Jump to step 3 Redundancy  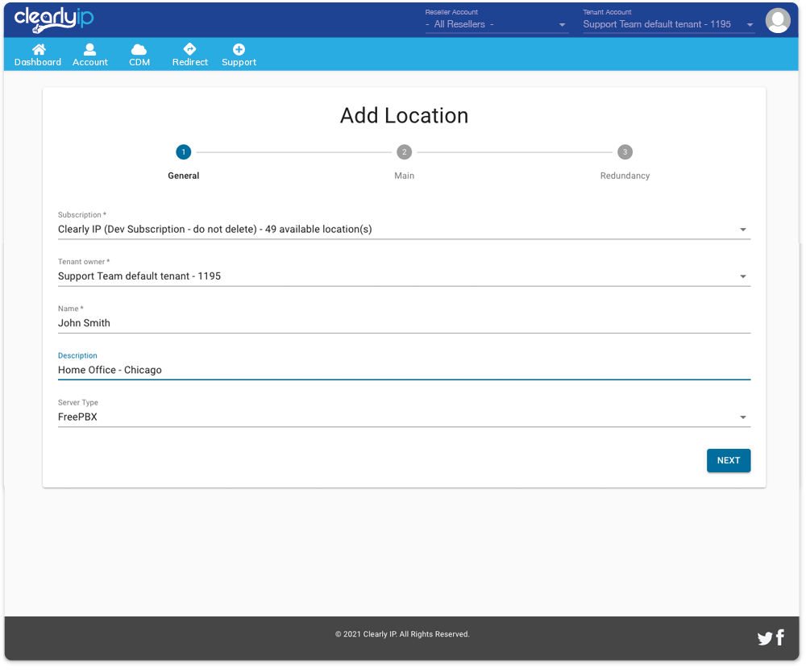click(x=625, y=152)
